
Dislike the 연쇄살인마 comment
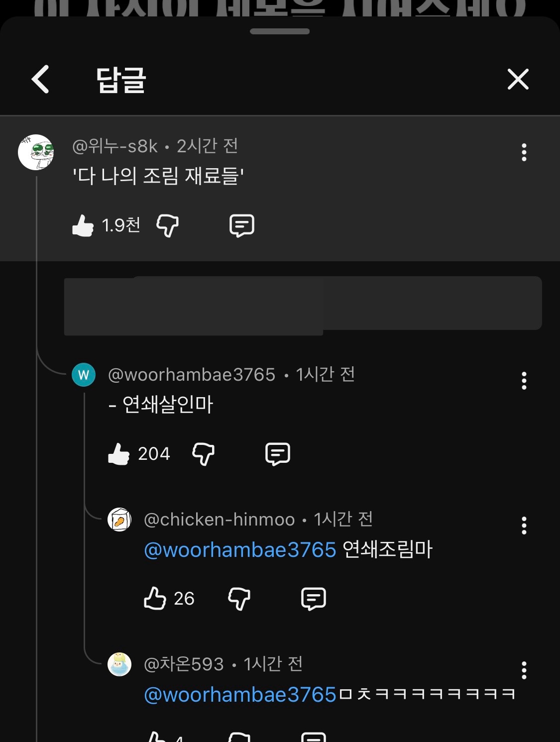(204, 454)
